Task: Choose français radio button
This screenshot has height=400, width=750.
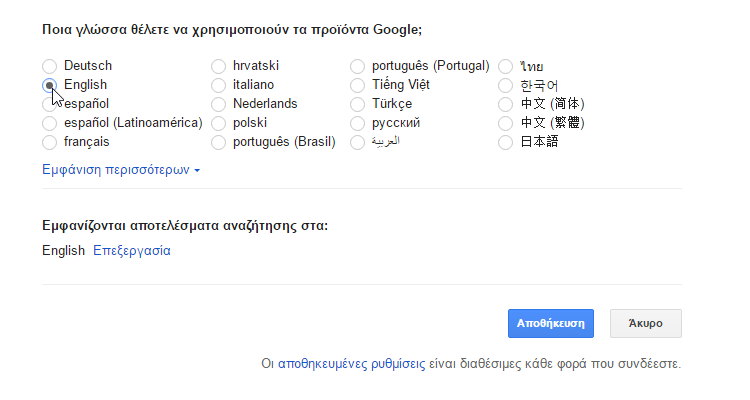Action: (x=50, y=143)
